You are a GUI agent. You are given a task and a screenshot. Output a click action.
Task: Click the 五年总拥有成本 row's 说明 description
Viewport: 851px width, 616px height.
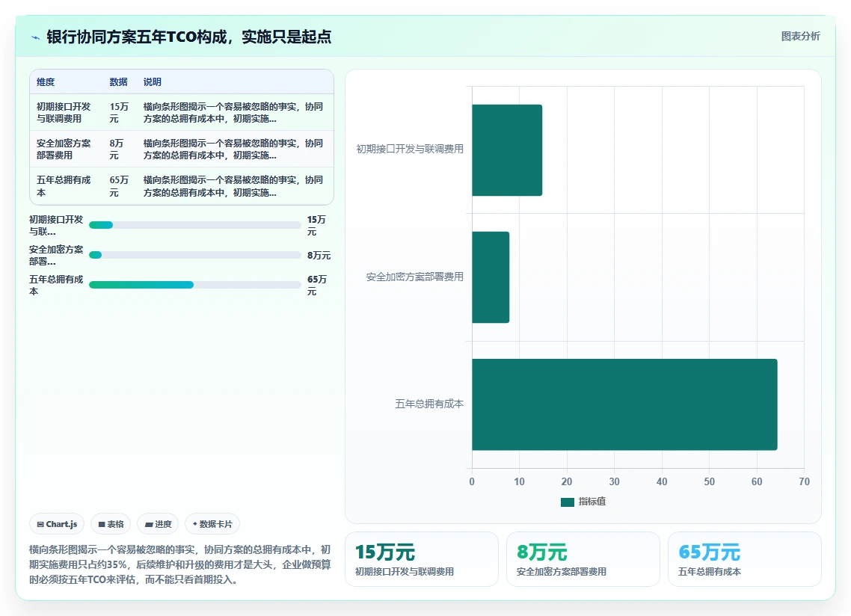click(233, 186)
